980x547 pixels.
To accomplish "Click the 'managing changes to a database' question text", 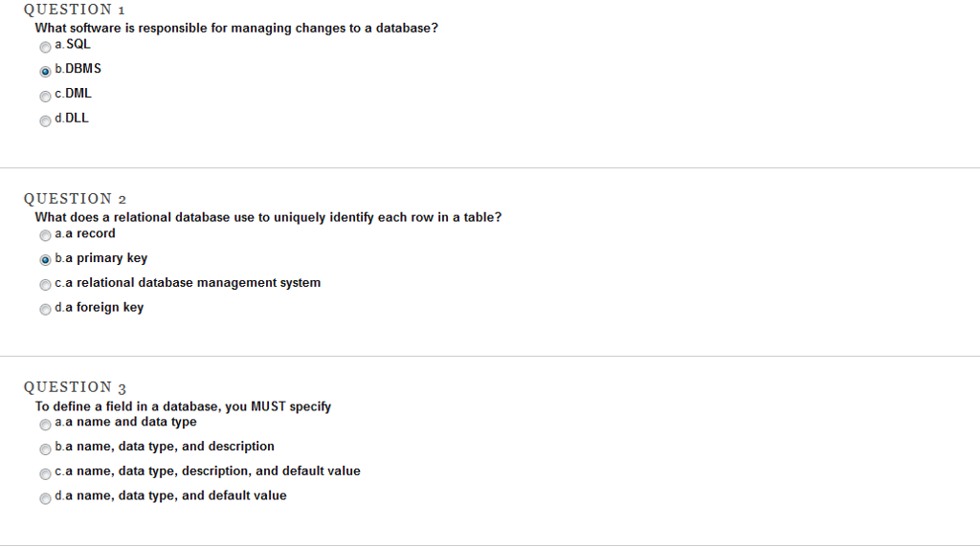I will pyautogui.click(x=236, y=28).
